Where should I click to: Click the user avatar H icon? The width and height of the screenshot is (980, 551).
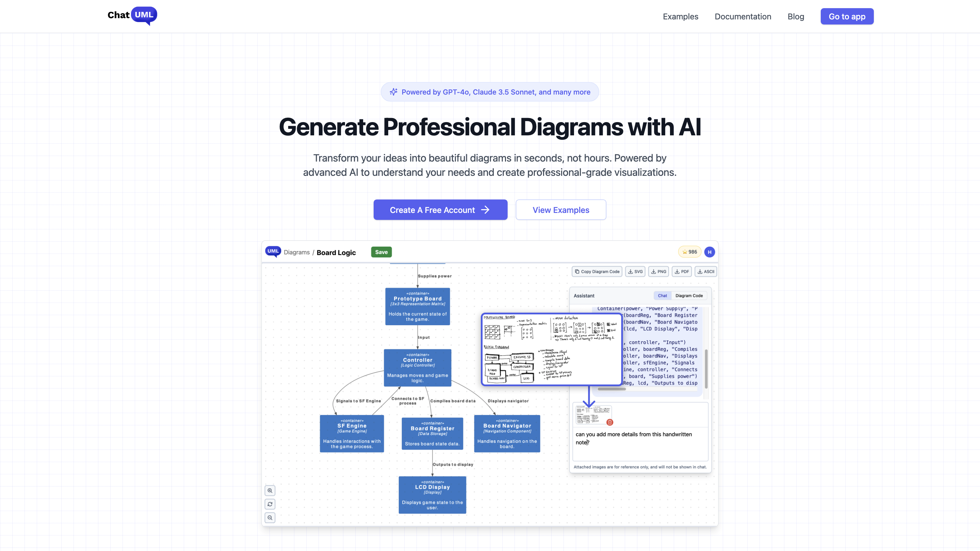tap(709, 252)
